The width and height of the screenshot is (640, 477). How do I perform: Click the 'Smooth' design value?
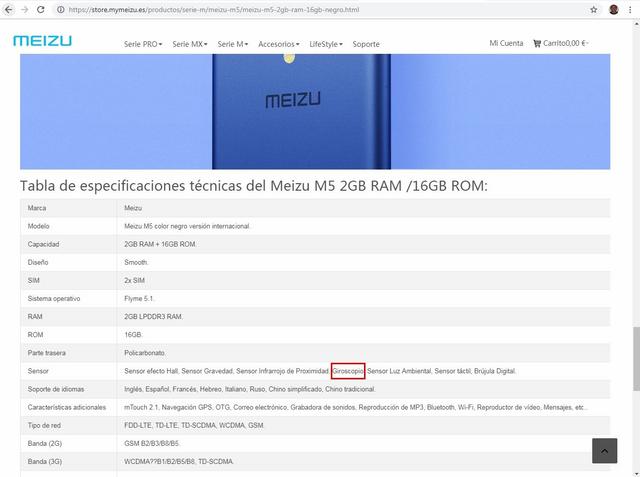click(136, 262)
